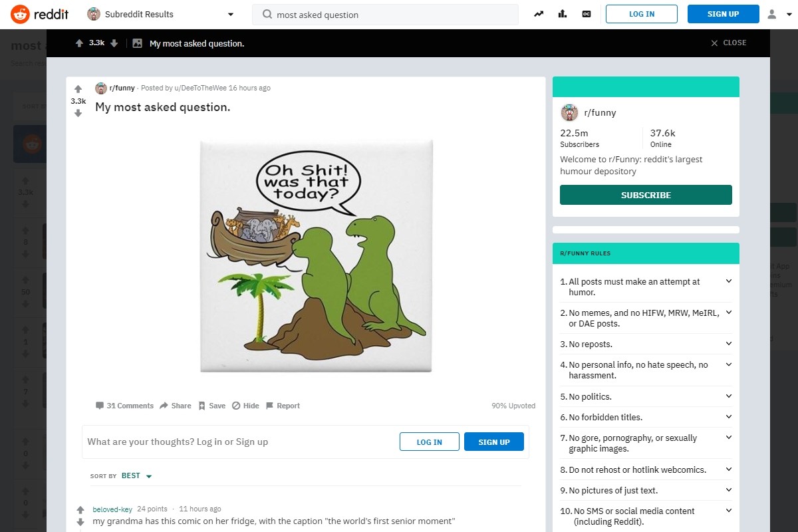Screen dimensions: 798x532
Task: Click the '16 hours ago' timestamp
Action: 249,88
